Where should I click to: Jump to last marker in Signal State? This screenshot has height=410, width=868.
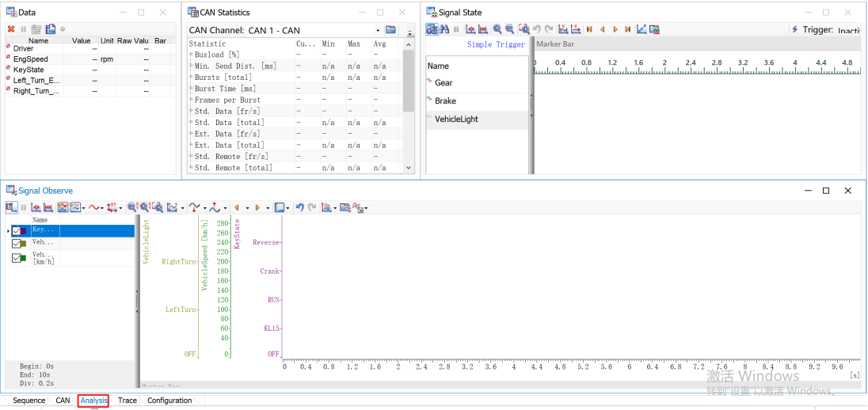point(628,29)
